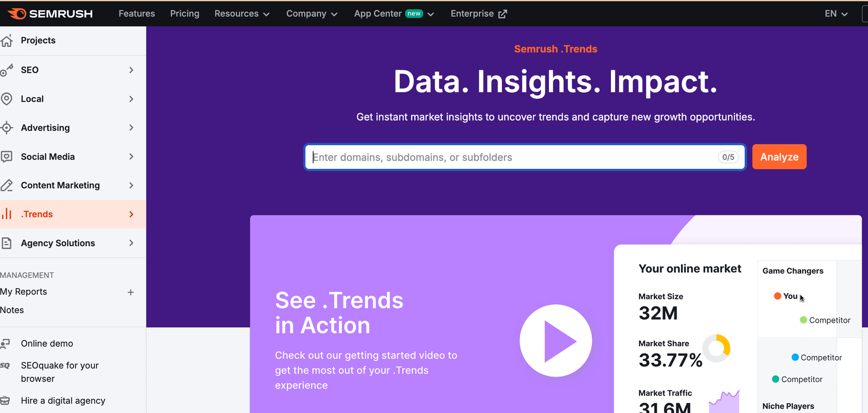Image resolution: width=868 pixels, height=413 pixels.
Task: Go to the Pricing page
Action: (x=184, y=14)
